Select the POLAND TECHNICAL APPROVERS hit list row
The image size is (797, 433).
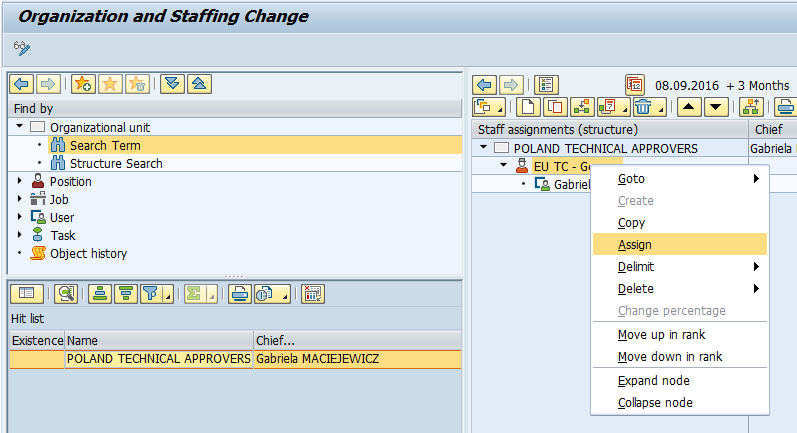(x=158, y=359)
